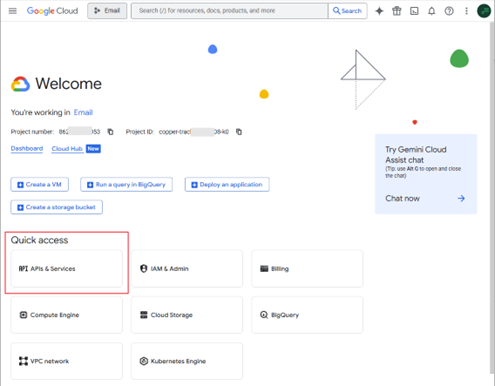Click Create a VM button
495x386 pixels.
(40, 184)
